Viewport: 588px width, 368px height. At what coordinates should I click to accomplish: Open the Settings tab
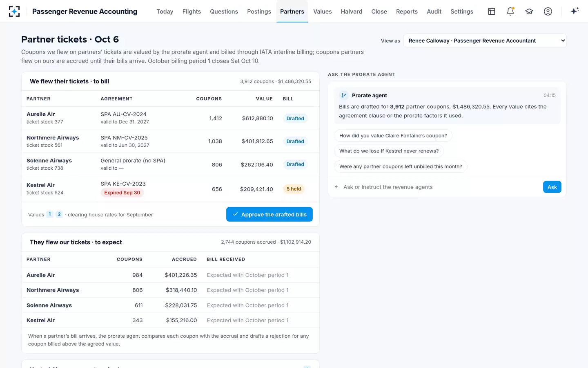pyautogui.click(x=462, y=11)
